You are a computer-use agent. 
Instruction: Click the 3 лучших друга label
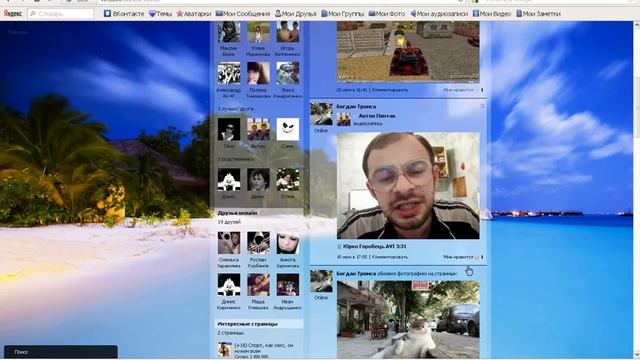[x=235, y=109]
